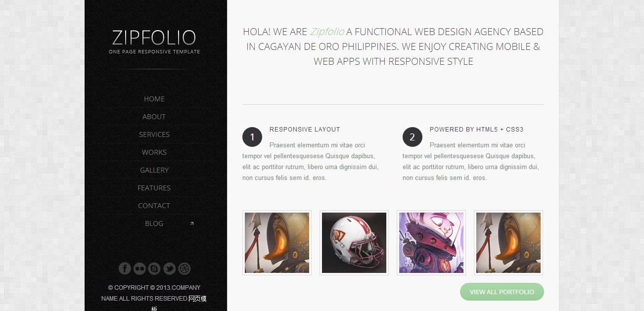Open the Contact menu item

(x=154, y=206)
